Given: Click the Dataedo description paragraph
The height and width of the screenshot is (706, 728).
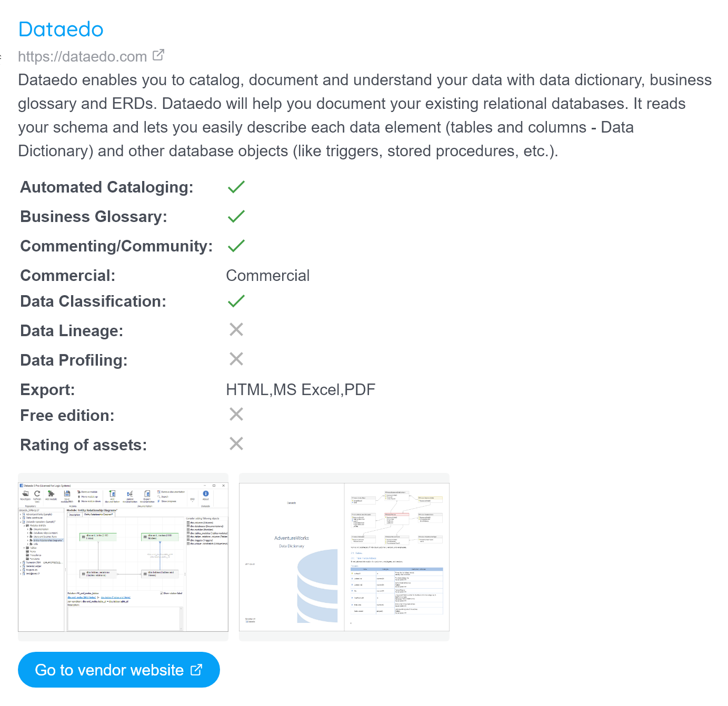Looking at the screenshot, I should [365, 115].
